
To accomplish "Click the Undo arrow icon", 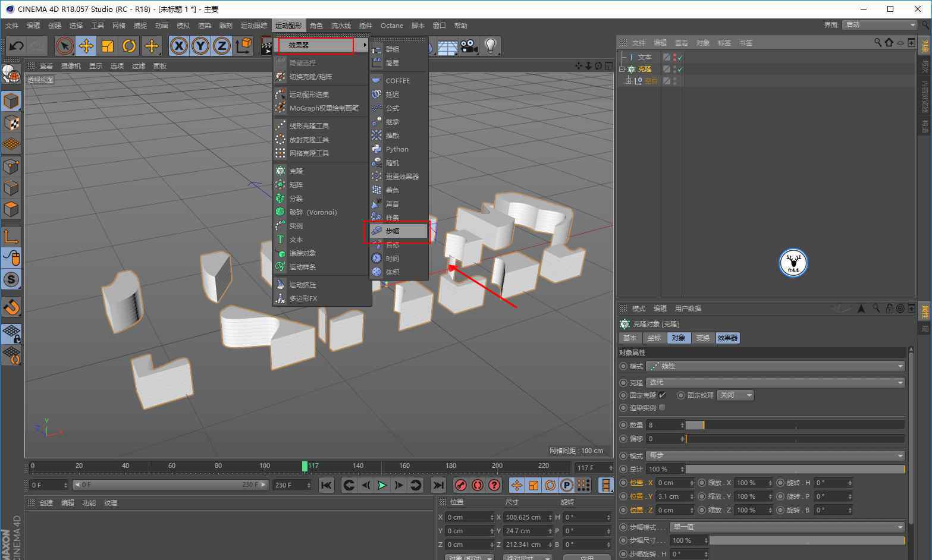I will click(x=17, y=46).
